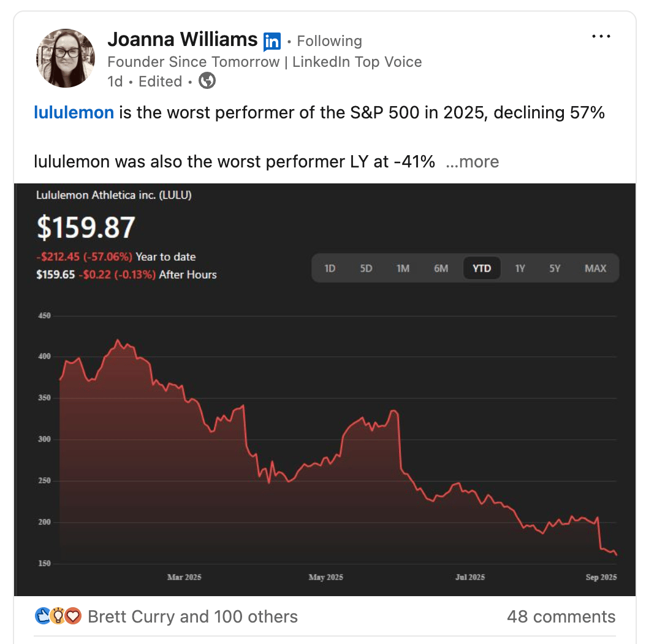Select the MAX chart range
646x644 pixels.
pos(595,268)
